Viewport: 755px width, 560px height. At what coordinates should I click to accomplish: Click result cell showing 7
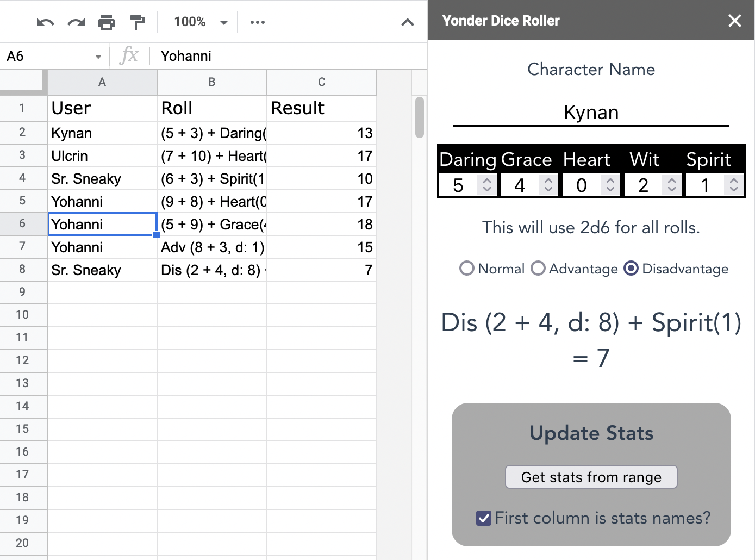click(x=322, y=270)
